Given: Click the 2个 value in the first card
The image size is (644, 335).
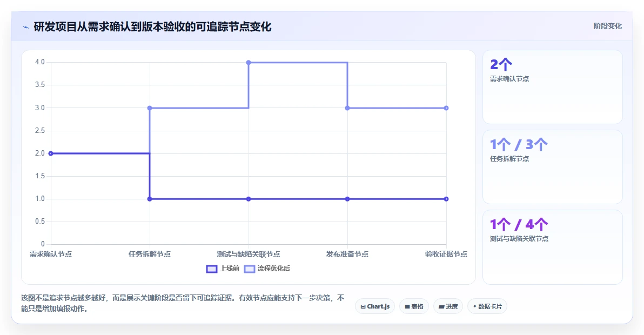Looking at the screenshot, I should click(x=501, y=64).
